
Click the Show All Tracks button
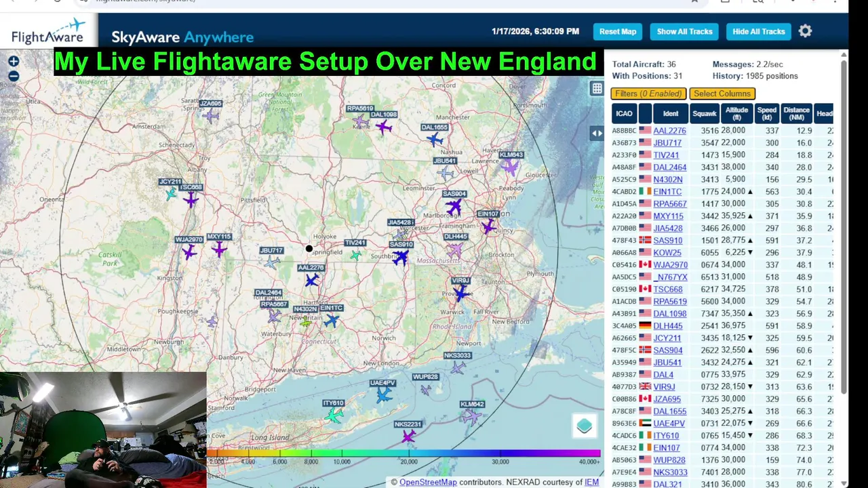tap(684, 31)
